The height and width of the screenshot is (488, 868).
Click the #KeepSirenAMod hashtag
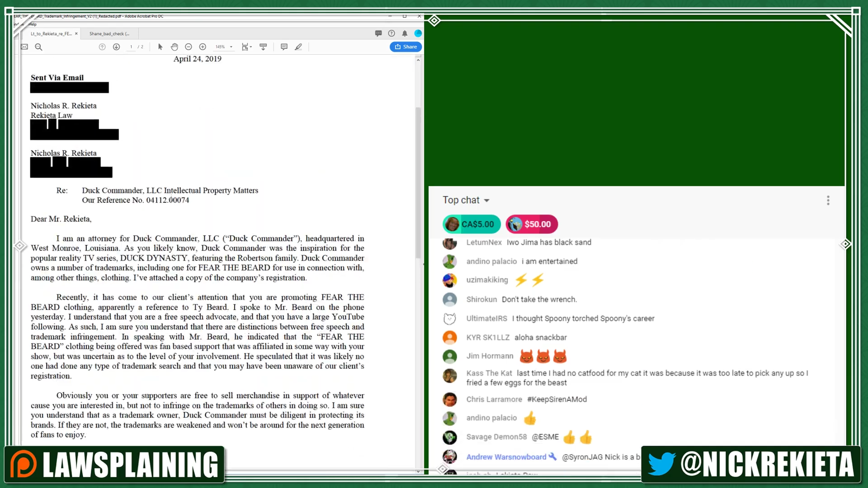[x=557, y=399]
